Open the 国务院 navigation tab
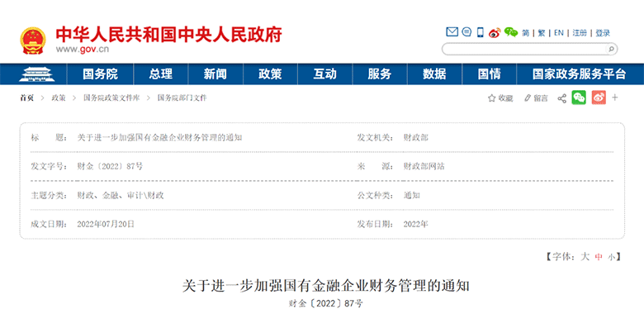The image size is (644, 314). click(100, 74)
